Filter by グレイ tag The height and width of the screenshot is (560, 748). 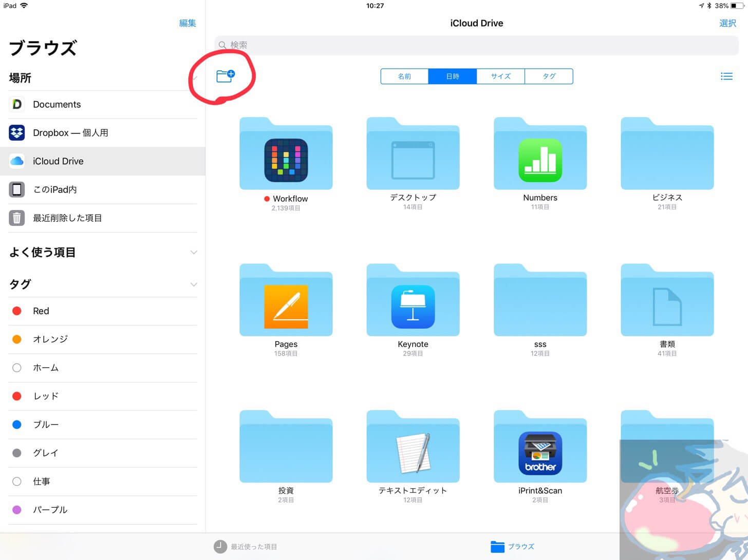(103, 453)
